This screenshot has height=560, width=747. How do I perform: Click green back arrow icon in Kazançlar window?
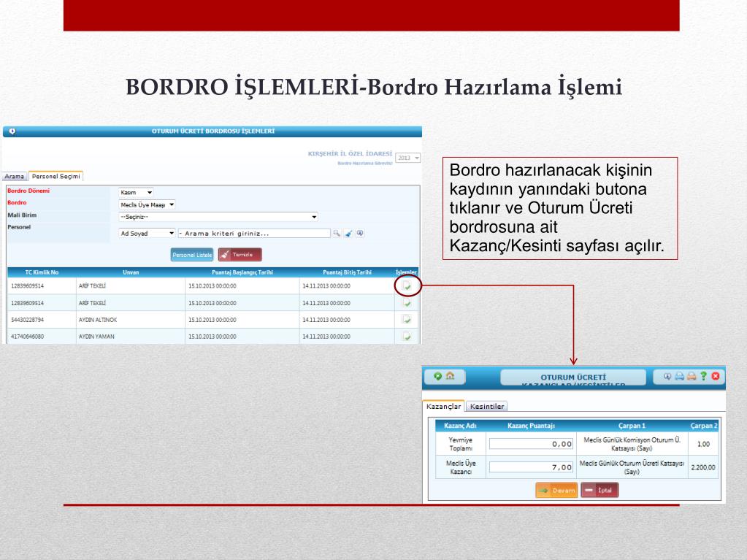(x=438, y=376)
